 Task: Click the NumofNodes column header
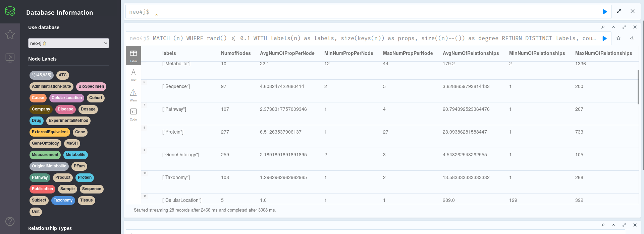[236, 53]
